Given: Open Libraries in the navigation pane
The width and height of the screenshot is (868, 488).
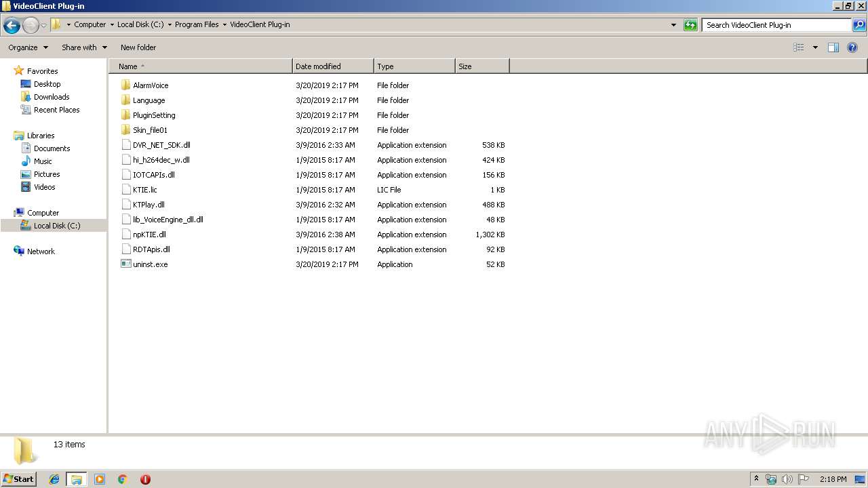Looking at the screenshot, I should point(41,136).
